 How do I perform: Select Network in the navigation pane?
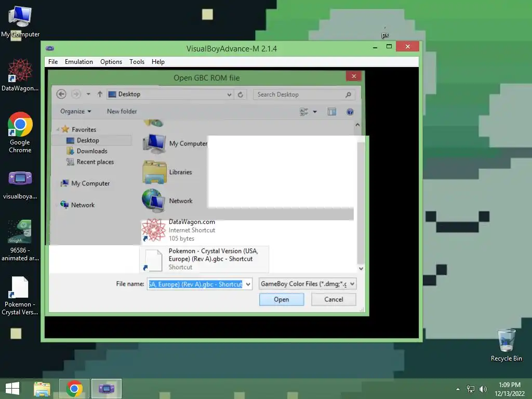click(x=83, y=205)
